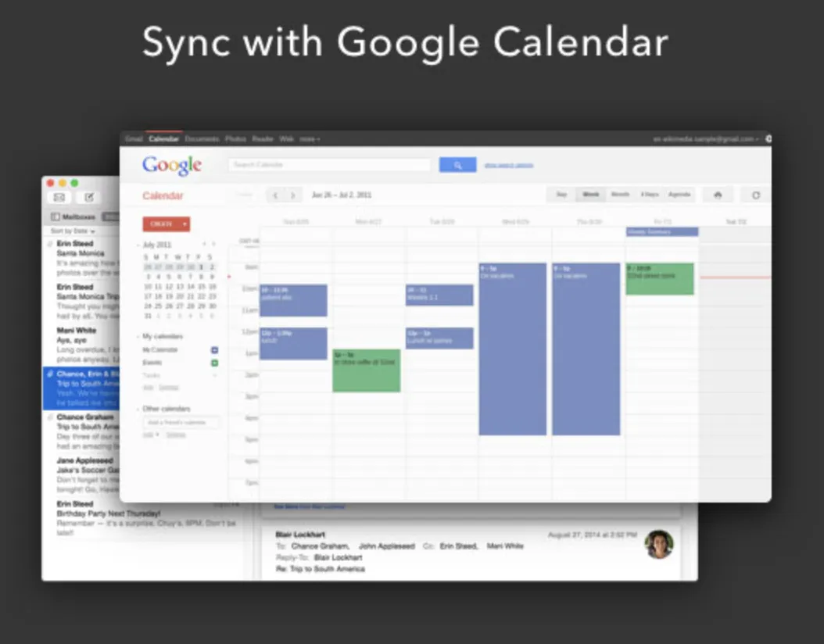Go to next week with right arrow
Screen dimensions: 824x644
293,195
